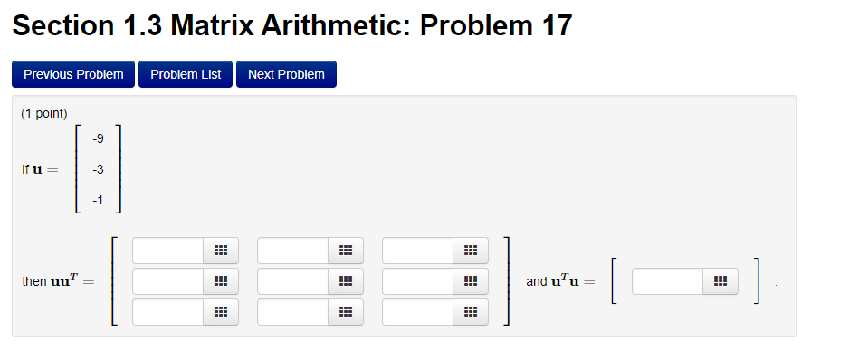The height and width of the screenshot is (350, 868).
Task: Focus the uᵀu answer input field
Action: coord(668,281)
